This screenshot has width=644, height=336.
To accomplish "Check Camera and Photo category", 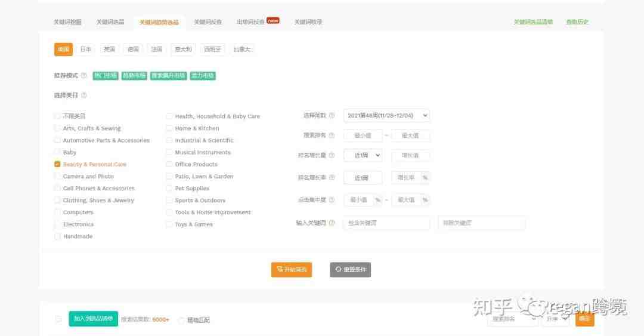I will [57, 176].
